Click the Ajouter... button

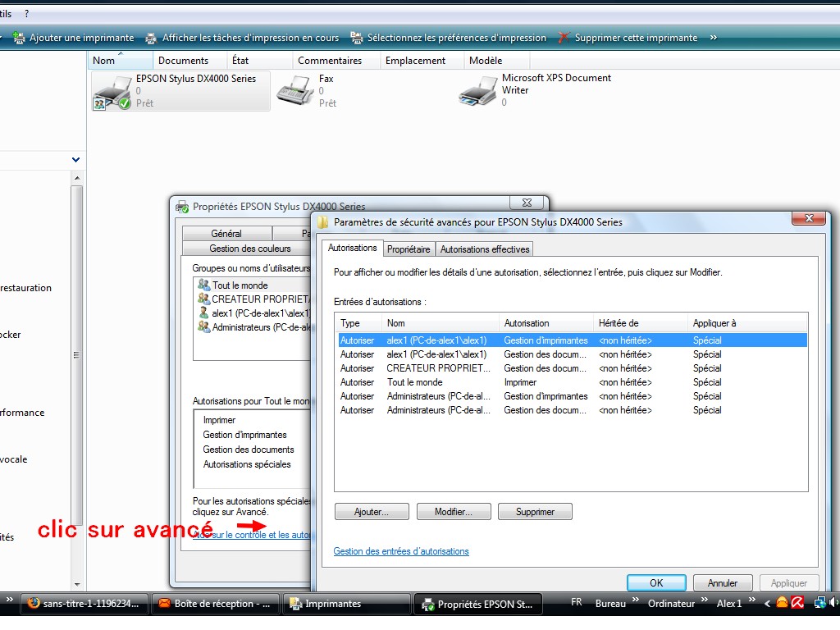coord(372,512)
